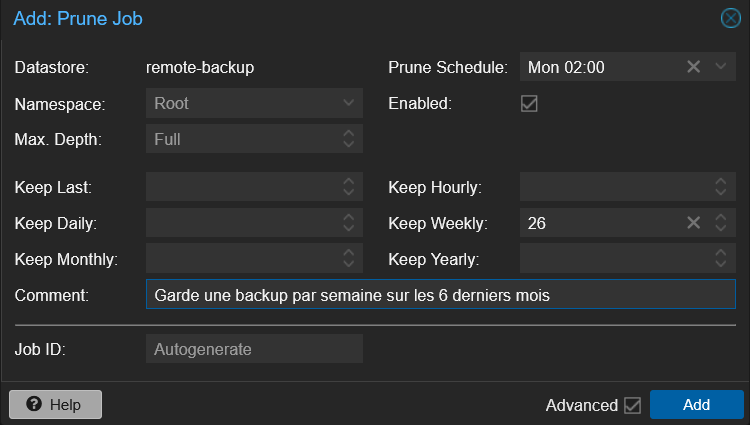The height and width of the screenshot is (425, 750).
Task: Adjust the Keep Daily spinner
Action: (348, 223)
